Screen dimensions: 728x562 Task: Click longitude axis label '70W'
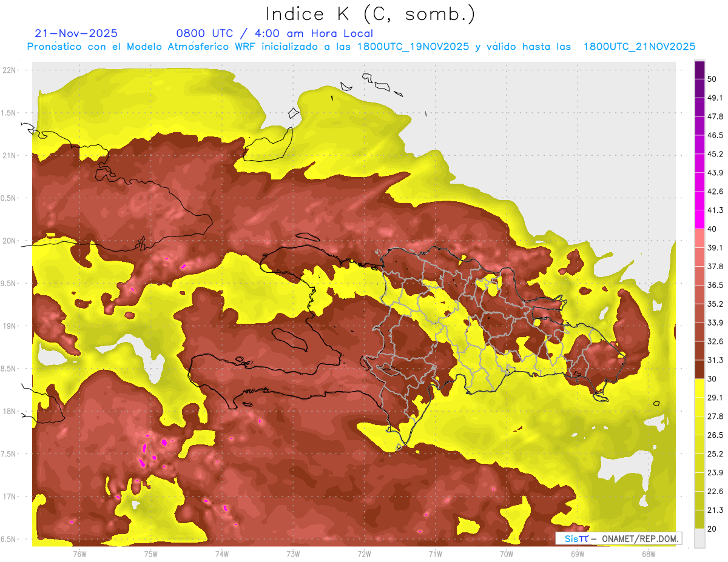507,554
